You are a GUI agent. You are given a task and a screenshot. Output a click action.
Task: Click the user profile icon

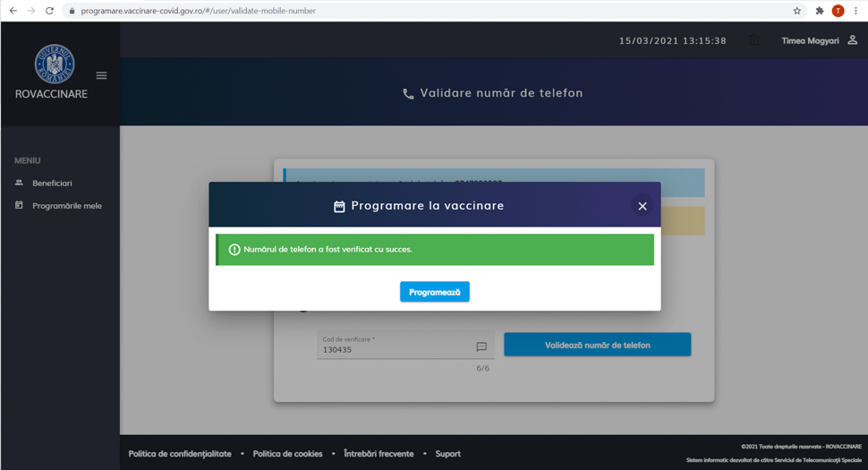pos(852,40)
